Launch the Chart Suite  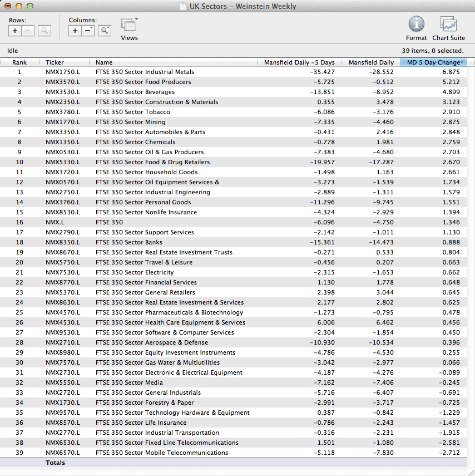click(448, 24)
